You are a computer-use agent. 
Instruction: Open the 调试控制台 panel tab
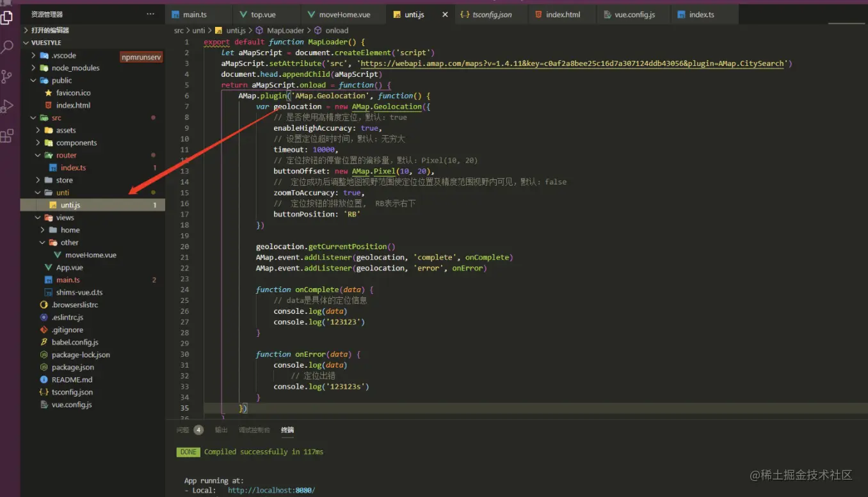click(254, 430)
